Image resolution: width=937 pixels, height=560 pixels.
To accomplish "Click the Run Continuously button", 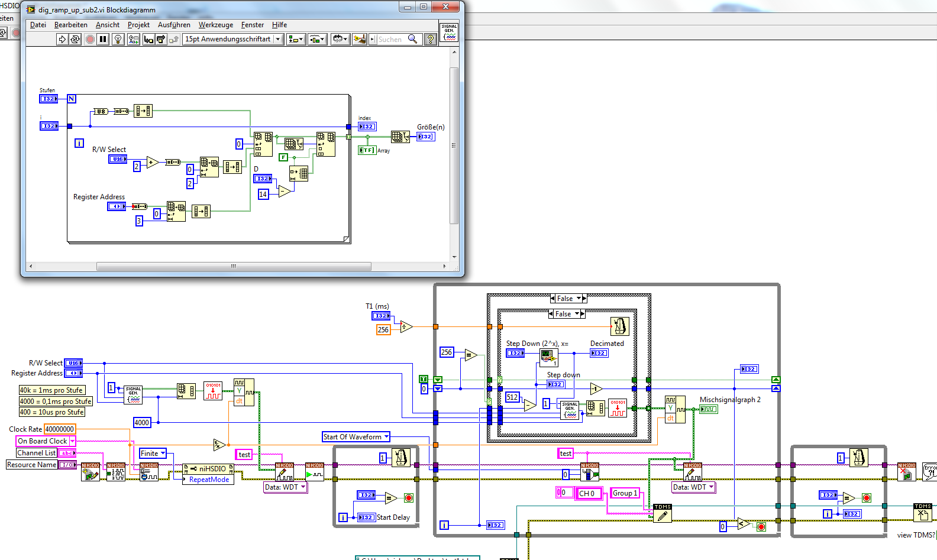I will click(75, 39).
